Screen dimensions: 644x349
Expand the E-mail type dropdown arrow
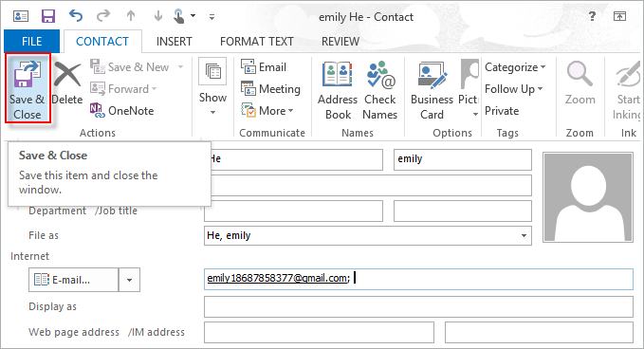click(129, 280)
